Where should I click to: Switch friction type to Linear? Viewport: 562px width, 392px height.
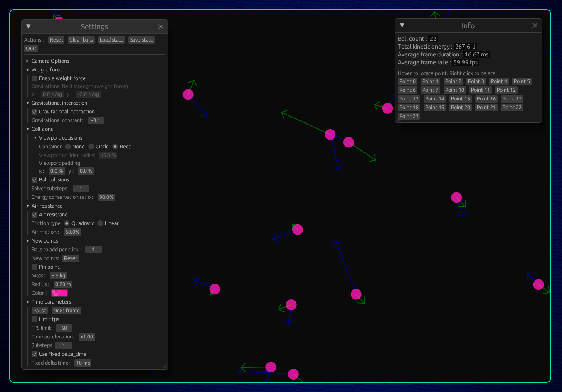(100, 223)
